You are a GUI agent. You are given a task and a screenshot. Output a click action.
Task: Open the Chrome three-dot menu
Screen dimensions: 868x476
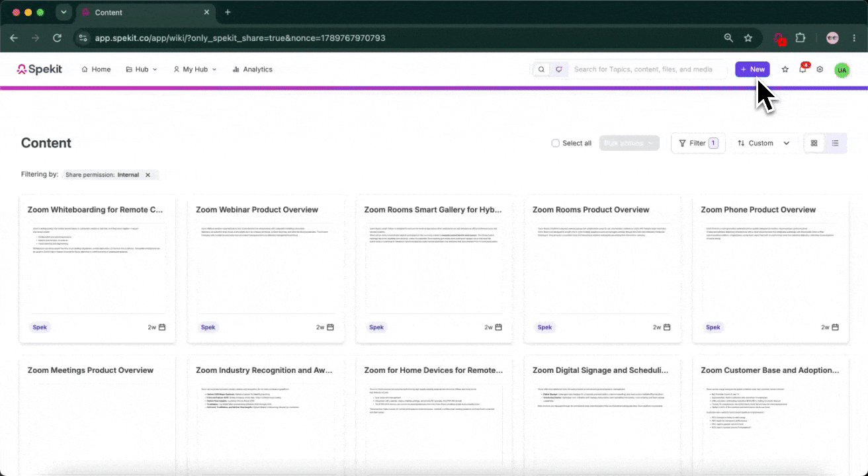click(853, 38)
